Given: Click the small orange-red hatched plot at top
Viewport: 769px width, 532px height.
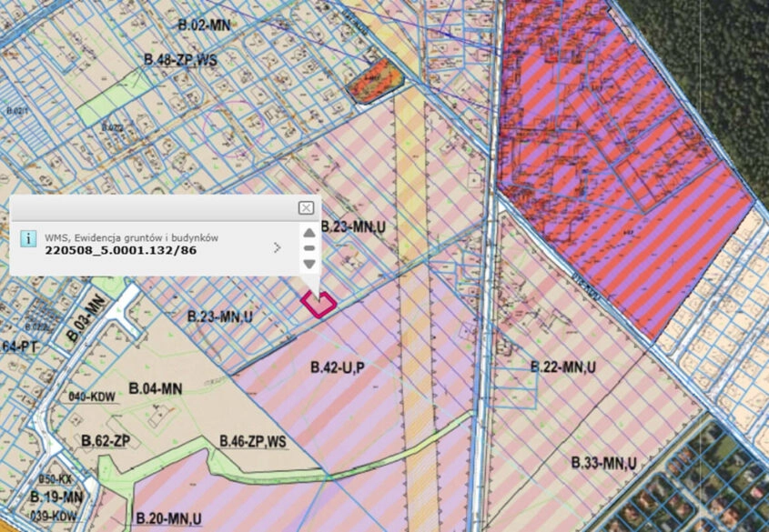Looking at the screenshot, I should coord(374,79).
